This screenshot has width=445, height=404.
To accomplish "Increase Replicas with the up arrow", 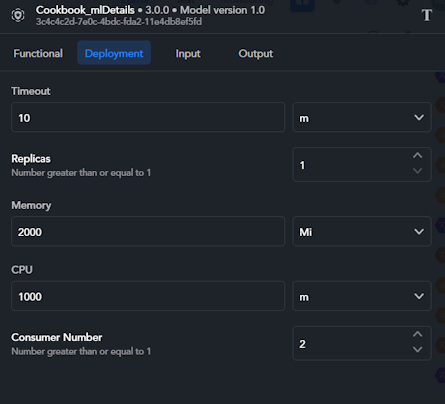I will [x=417, y=156].
